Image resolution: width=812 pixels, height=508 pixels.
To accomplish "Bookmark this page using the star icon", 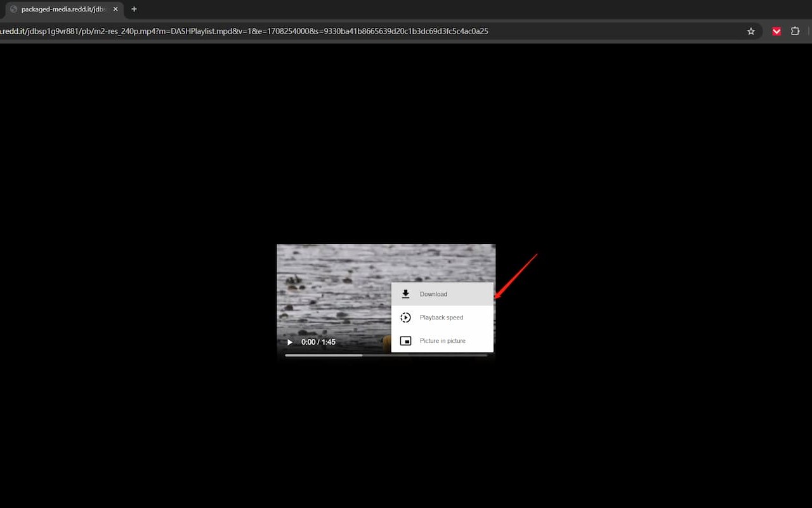I will (750, 30).
